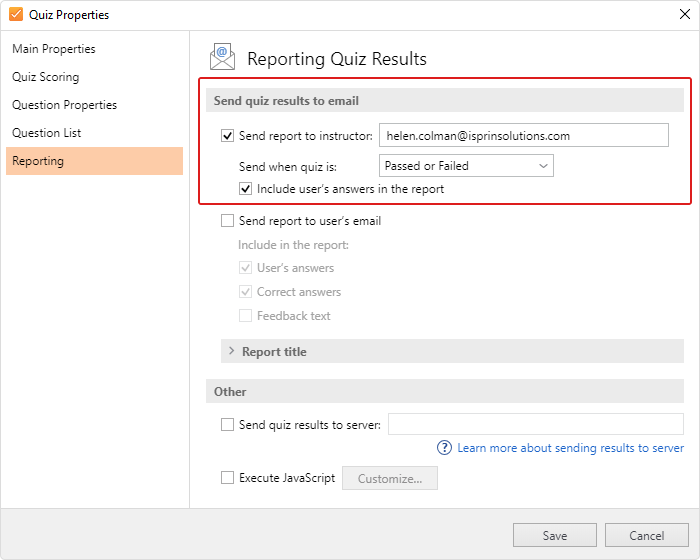Viewport: 700px width, 560px height.
Task: Click the server URL input field
Action: tap(536, 424)
